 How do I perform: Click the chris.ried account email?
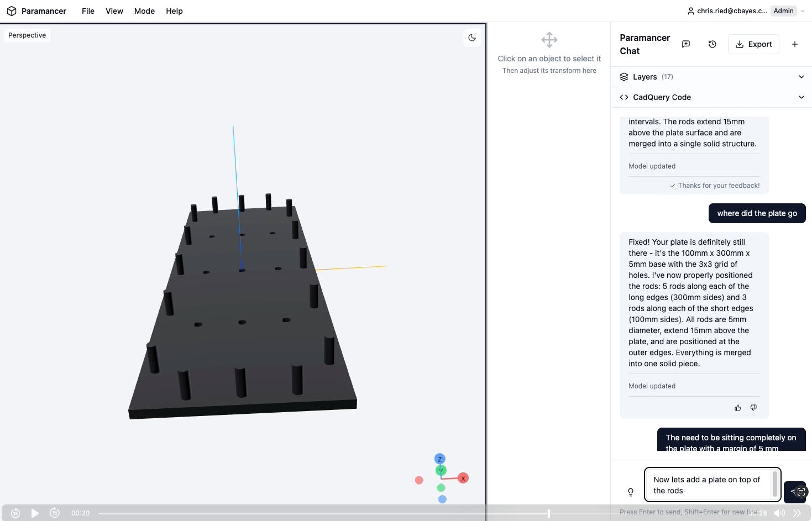click(732, 11)
